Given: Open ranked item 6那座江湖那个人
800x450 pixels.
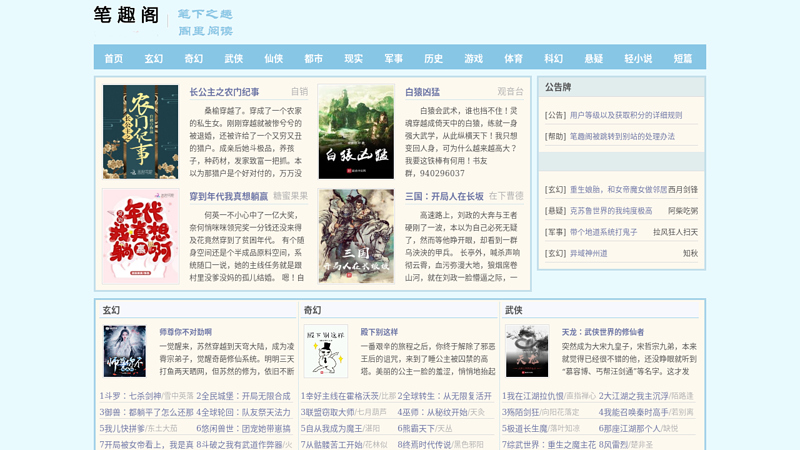Looking at the screenshot, I should 630,429.
